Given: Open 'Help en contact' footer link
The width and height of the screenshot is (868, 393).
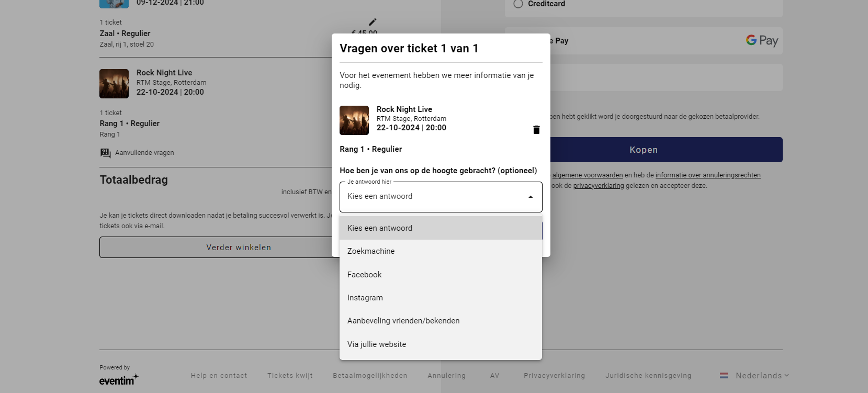Looking at the screenshot, I should [x=219, y=376].
